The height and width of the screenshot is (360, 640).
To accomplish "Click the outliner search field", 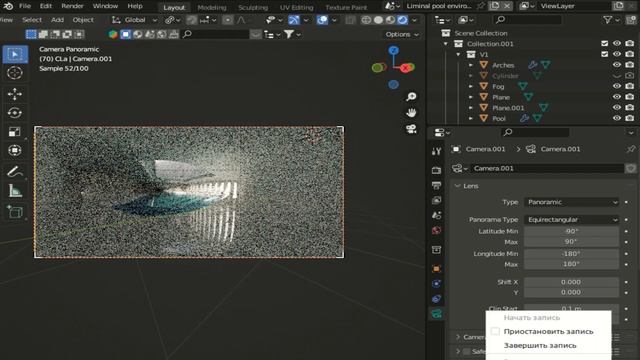I will pos(527,20).
